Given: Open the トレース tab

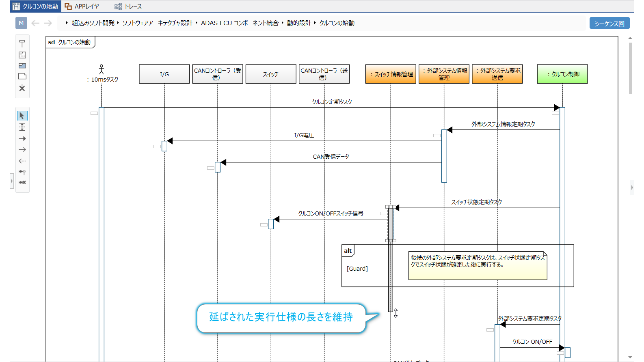Looking at the screenshot, I should point(128,6).
